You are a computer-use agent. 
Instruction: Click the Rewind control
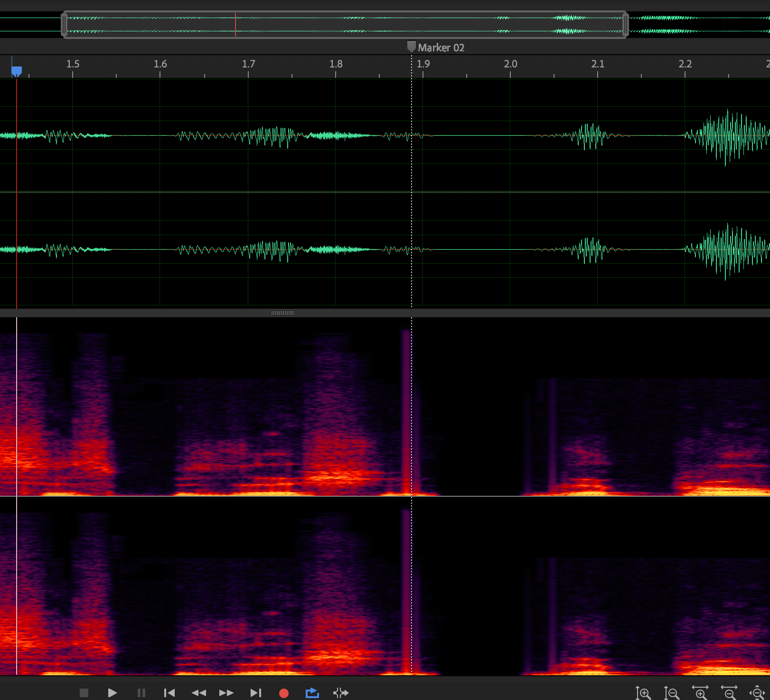tap(198, 692)
